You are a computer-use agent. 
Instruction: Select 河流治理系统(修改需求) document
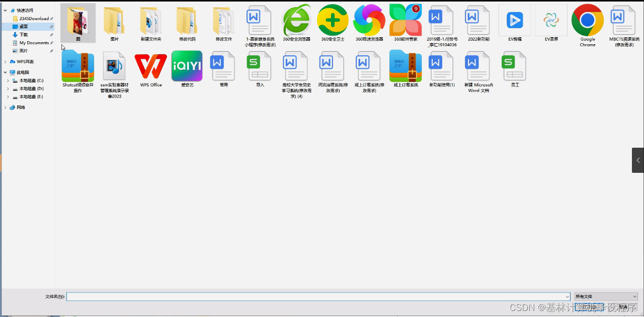[333, 71]
